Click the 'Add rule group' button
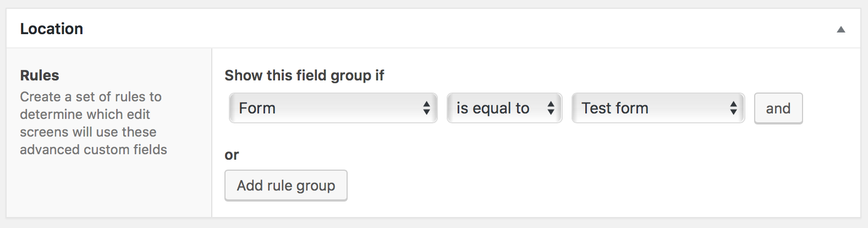This screenshot has height=228, width=868. 285,186
